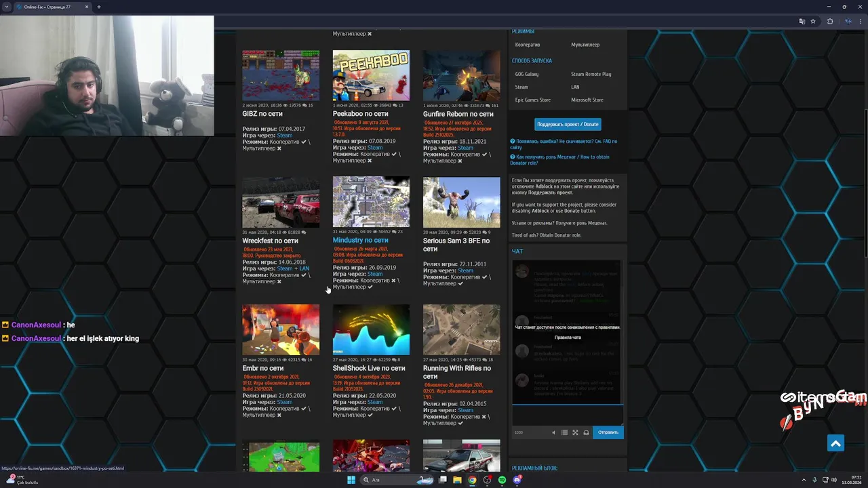Open the Running With Rifles title link
This screenshot has width=868, height=488.
click(x=457, y=372)
